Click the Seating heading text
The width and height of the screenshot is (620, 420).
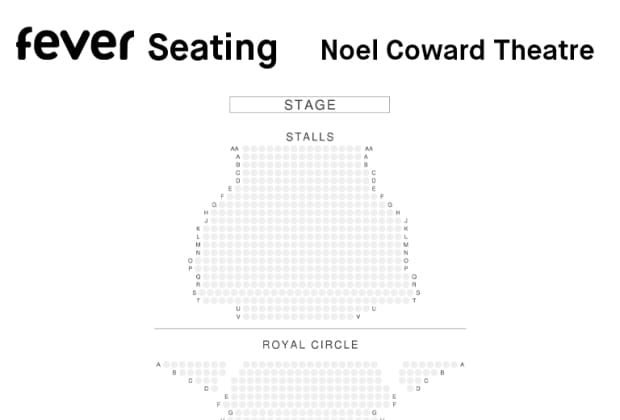pos(212,49)
